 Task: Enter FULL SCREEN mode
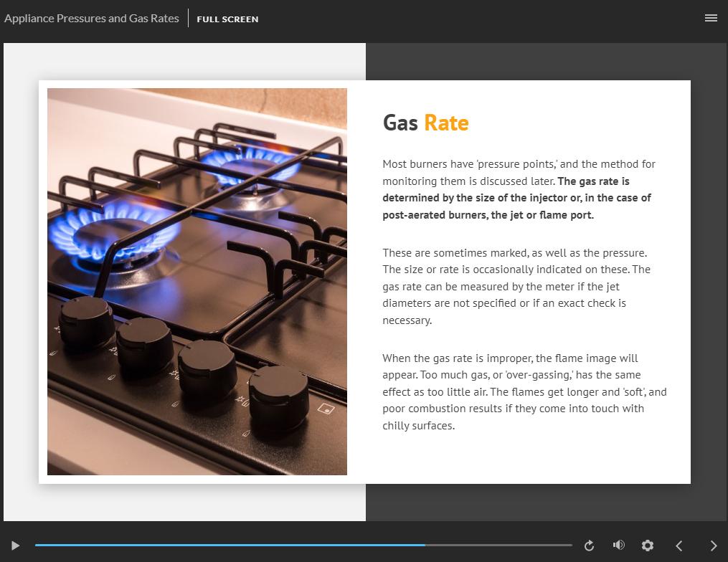pos(227,19)
